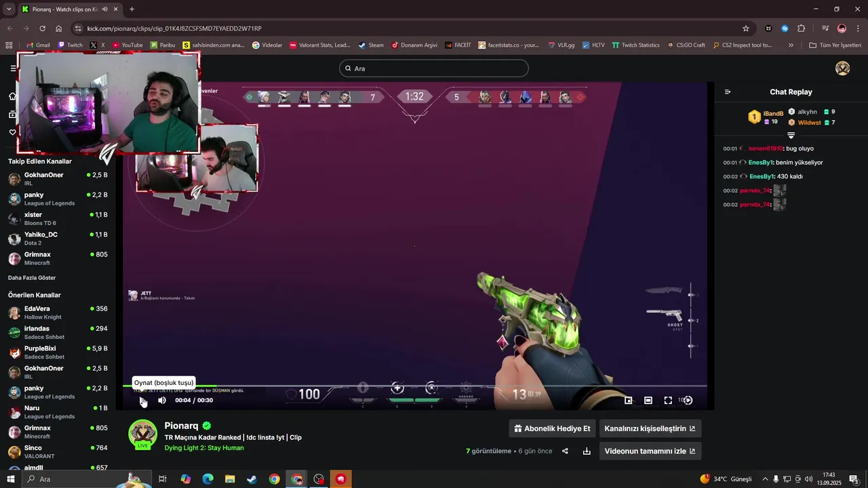Viewport: 868px width, 488px height.
Task: Open Sinco VALORANT channel
Action: coord(58,451)
